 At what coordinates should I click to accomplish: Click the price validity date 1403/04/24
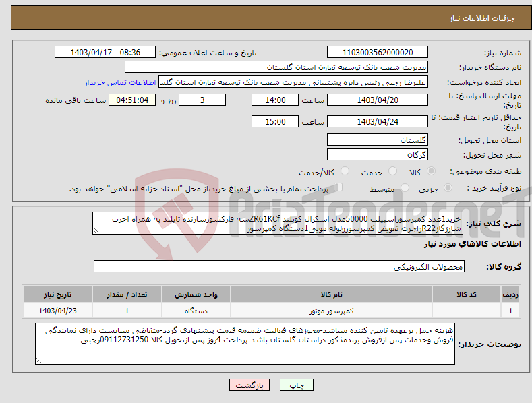[378, 121]
